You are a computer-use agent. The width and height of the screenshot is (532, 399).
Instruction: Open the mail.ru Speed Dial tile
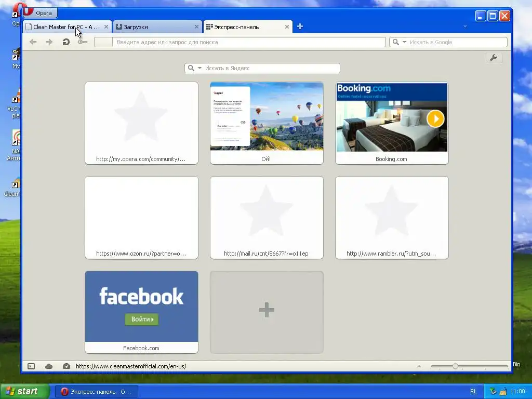click(267, 218)
